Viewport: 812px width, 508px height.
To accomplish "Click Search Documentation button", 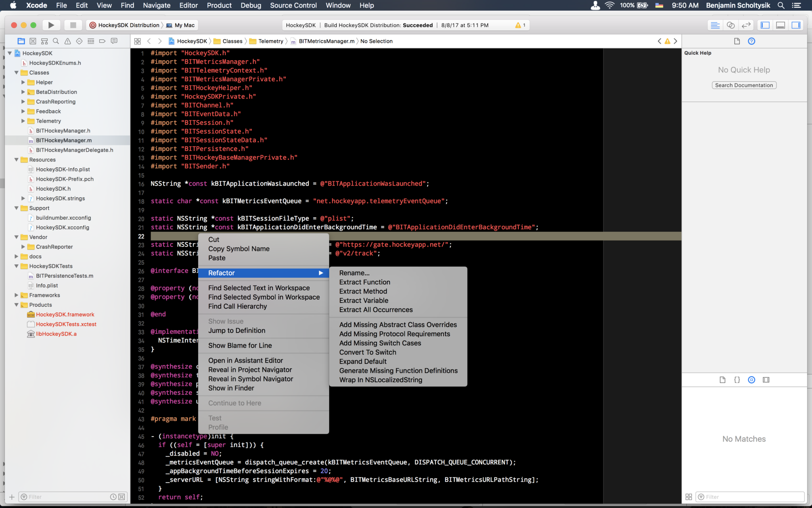I will 744,85.
